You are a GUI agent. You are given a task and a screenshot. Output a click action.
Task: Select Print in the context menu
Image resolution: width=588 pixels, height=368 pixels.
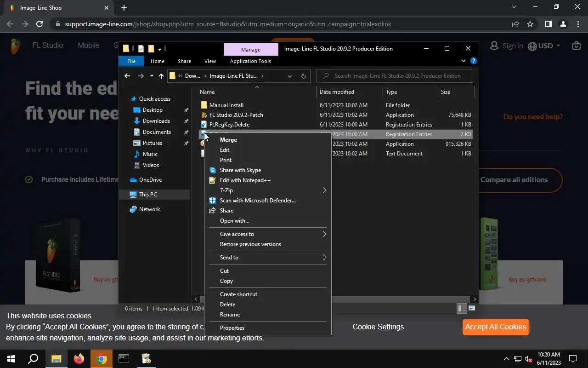(x=226, y=160)
